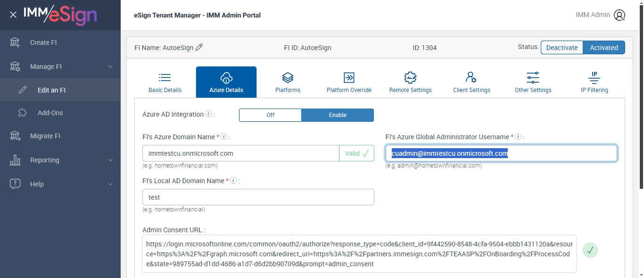Click the IP Filtering icon
This screenshot has height=278, width=644.
[594, 77]
